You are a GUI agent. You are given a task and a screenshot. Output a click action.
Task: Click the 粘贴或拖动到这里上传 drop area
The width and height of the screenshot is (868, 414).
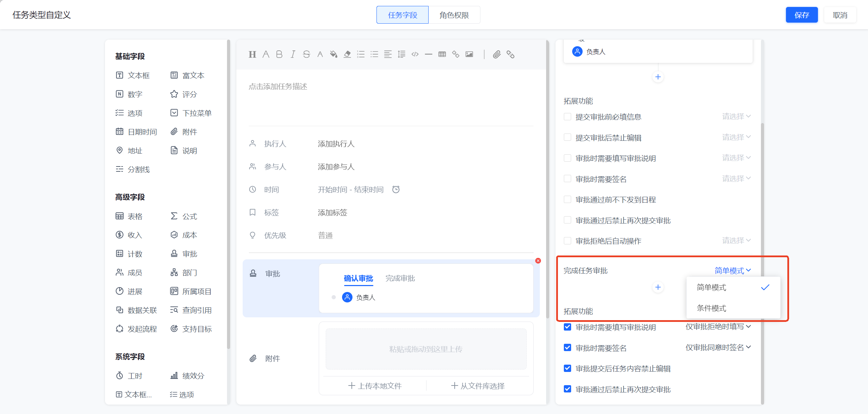click(426, 349)
